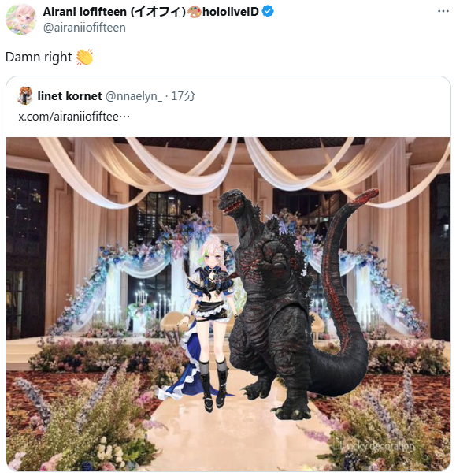This screenshot has height=476, width=456.
Task: Open Airani iofifteen's round profile avatar
Action: (x=21, y=20)
